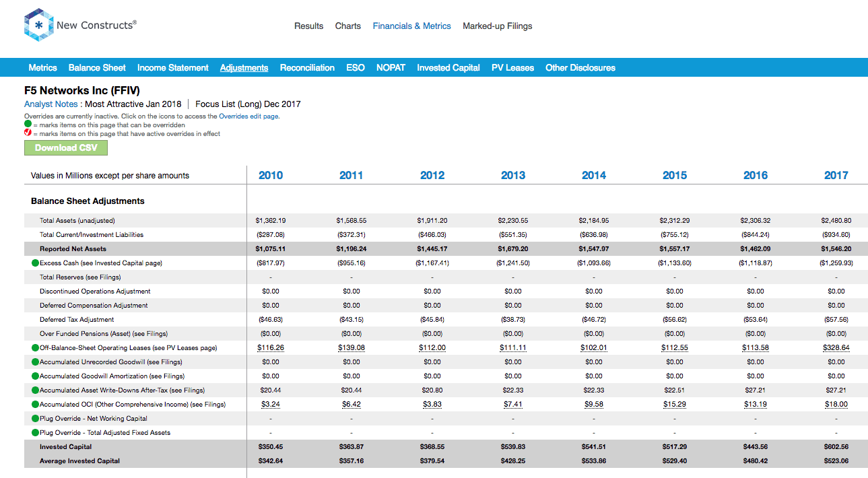Click the 2015 column header
The image size is (868, 478).
click(675, 175)
